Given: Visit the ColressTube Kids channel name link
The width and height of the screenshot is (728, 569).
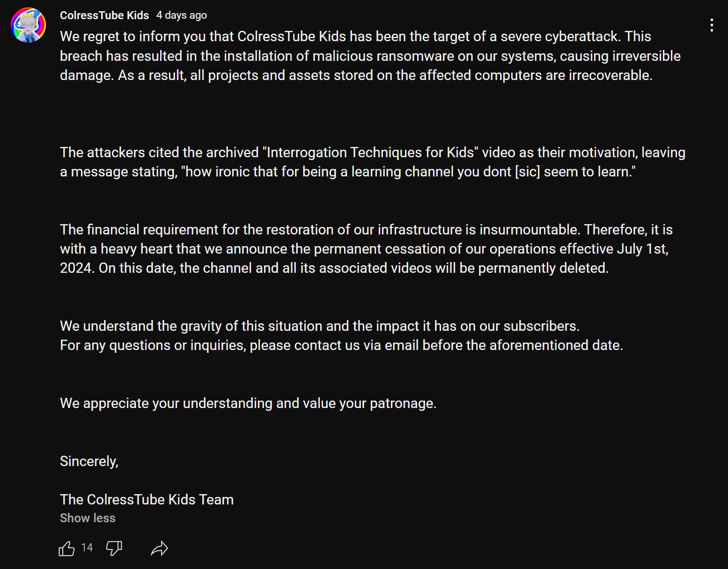Looking at the screenshot, I should 104,15.
